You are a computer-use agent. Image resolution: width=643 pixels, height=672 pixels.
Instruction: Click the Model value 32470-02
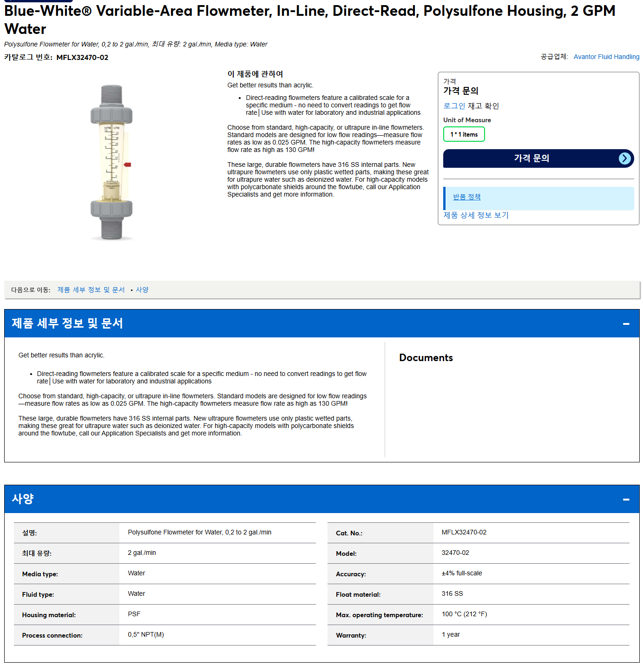point(455,553)
